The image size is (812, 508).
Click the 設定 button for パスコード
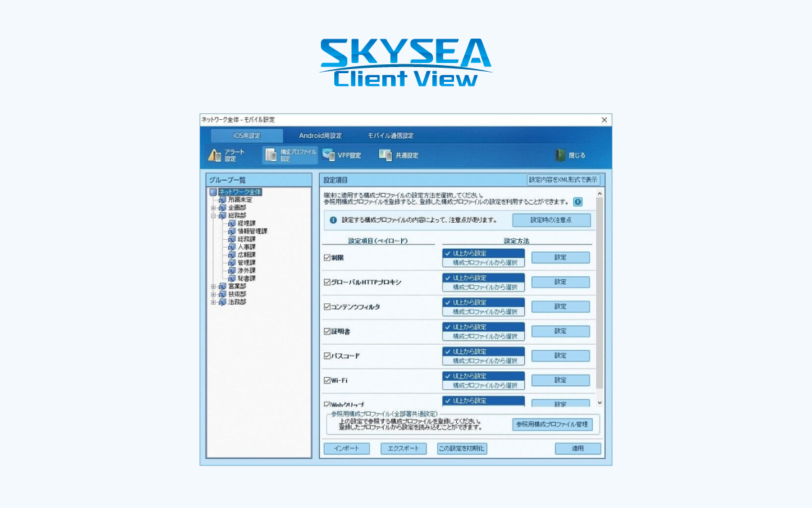point(560,356)
